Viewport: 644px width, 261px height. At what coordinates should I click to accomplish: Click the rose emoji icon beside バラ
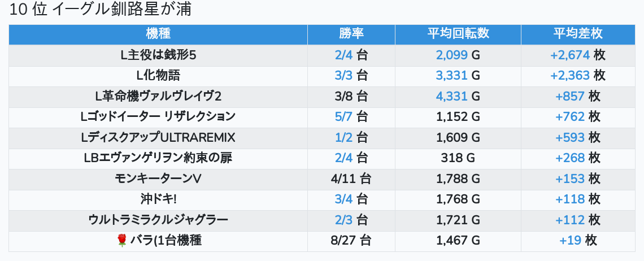pyautogui.click(x=121, y=241)
